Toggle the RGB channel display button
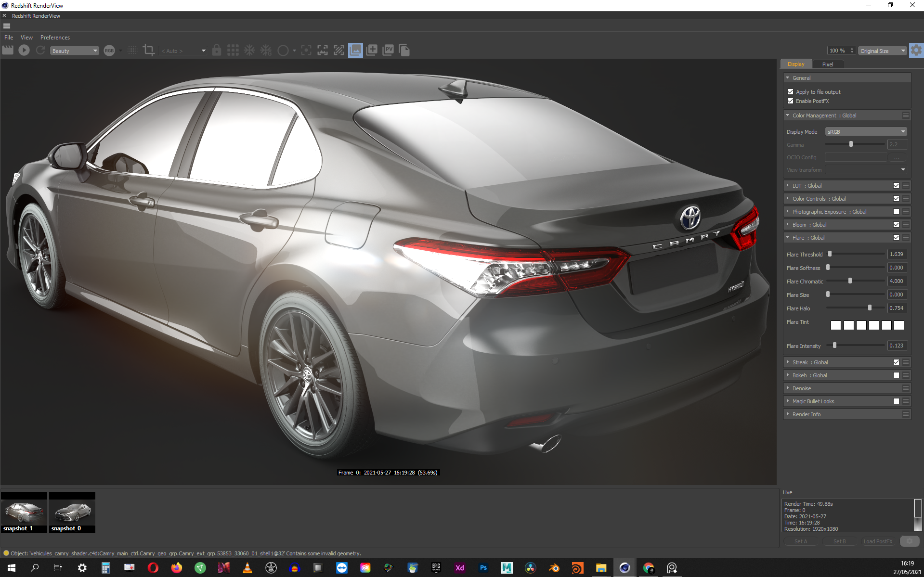The width and height of the screenshot is (924, 577). click(x=109, y=51)
